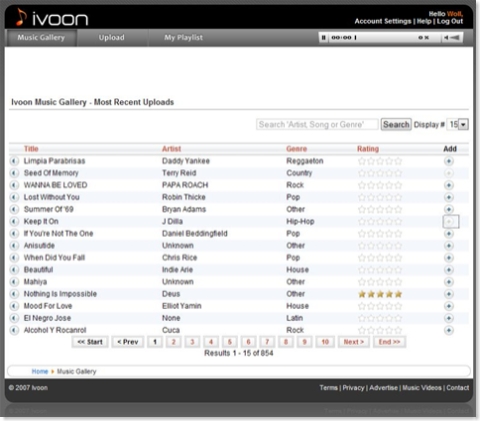Sort songs by the Rating column
480x421 pixels.
(368, 149)
